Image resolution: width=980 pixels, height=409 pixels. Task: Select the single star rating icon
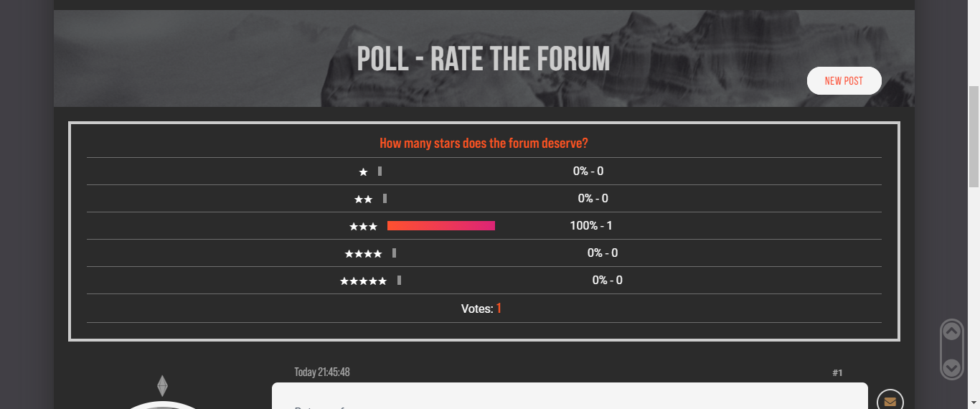(x=363, y=171)
